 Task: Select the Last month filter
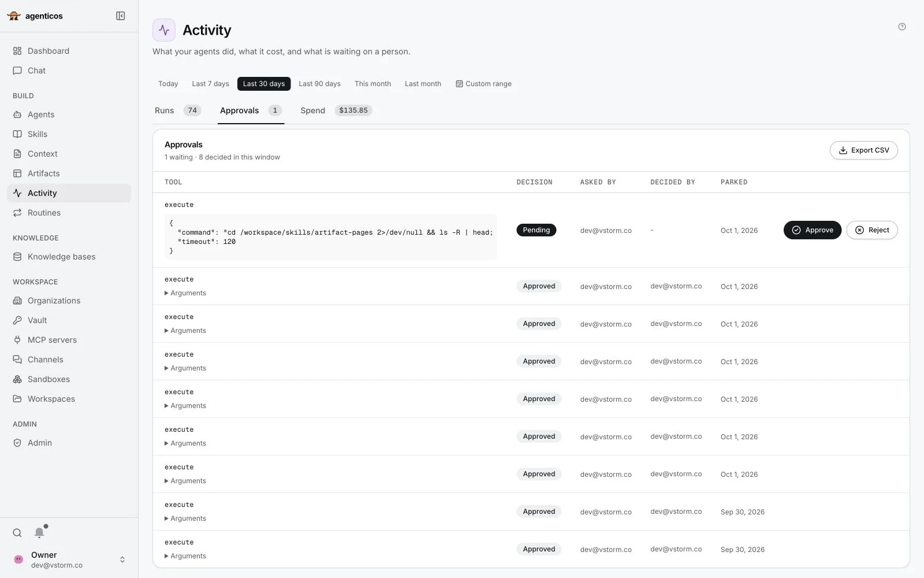click(x=423, y=84)
